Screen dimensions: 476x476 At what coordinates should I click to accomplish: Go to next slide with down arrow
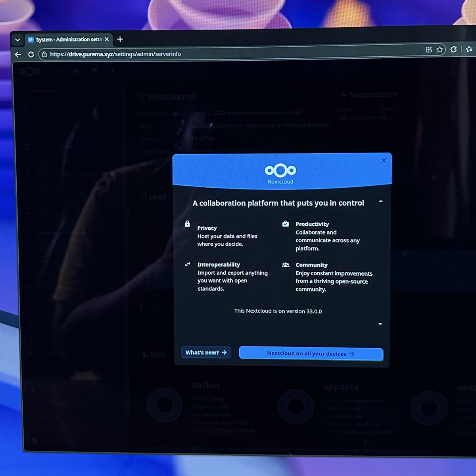tap(380, 324)
